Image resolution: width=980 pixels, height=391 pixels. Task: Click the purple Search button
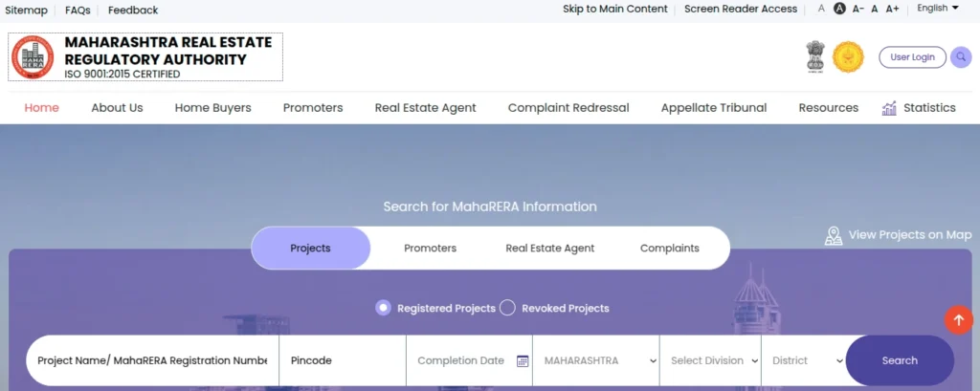[900, 360]
